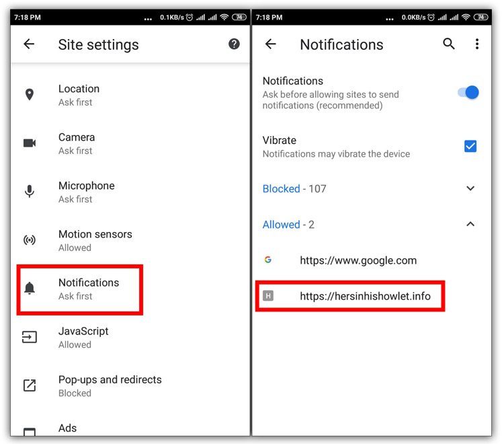Tap the 7:18 PM clock in left status bar
This screenshot has height=444, width=504.
click(x=28, y=17)
